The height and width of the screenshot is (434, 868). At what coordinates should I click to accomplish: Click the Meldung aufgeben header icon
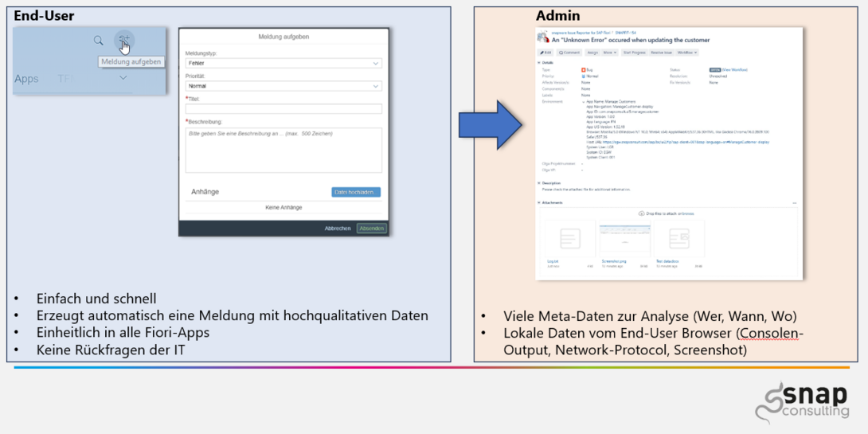[x=123, y=40]
